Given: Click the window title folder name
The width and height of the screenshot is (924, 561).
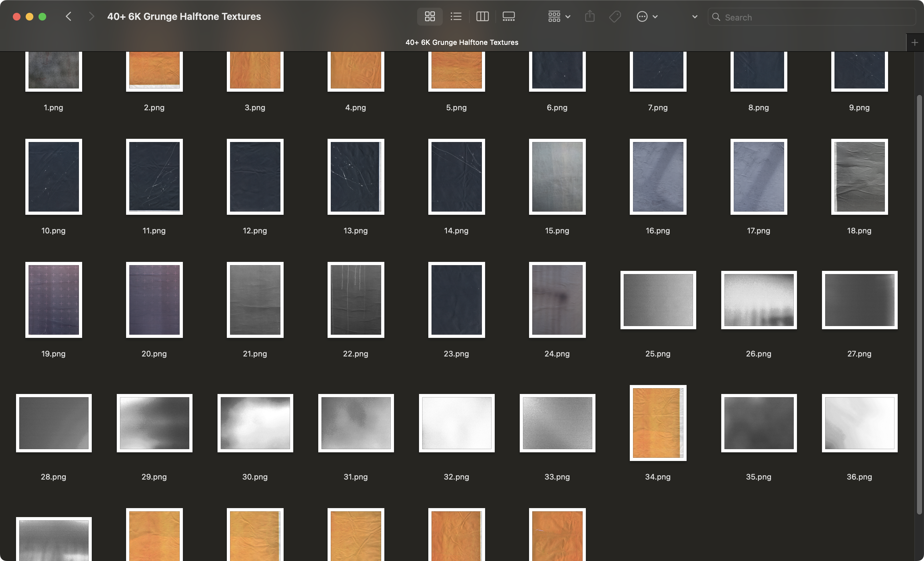Looking at the screenshot, I should click(x=184, y=16).
